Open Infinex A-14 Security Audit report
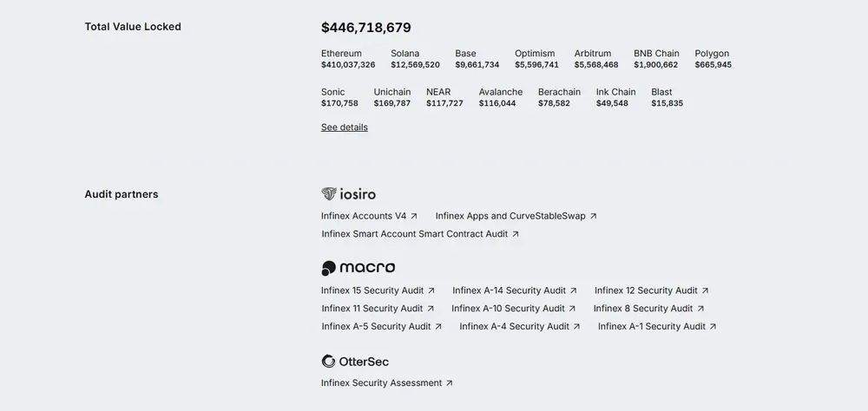The width and height of the screenshot is (868, 411). 509,290
